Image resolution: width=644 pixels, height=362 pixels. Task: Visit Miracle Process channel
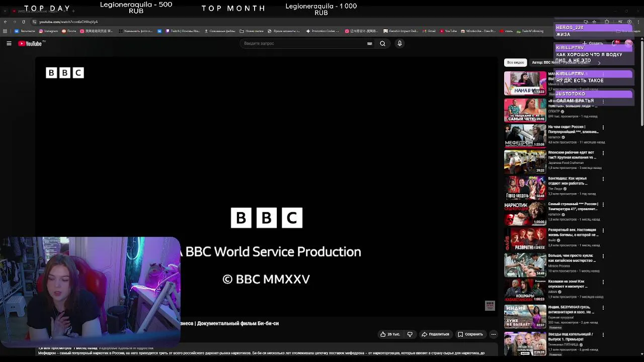[558, 266]
